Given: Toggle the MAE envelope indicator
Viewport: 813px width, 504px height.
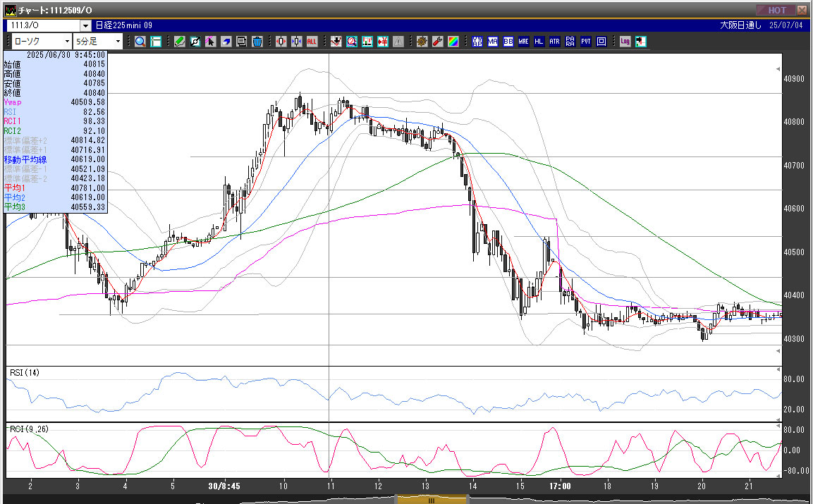Looking at the screenshot, I should coord(524,42).
